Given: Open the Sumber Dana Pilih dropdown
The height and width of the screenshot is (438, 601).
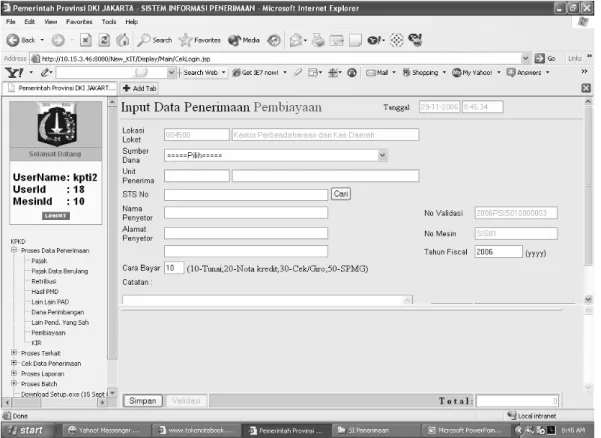Looking at the screenshot, I should tap(276, 155).
